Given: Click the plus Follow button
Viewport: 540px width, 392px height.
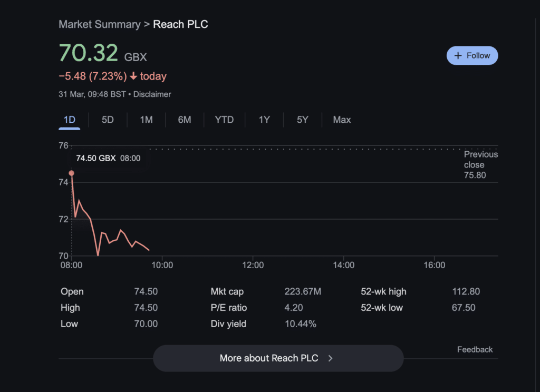Looking at the screenshot, I should (472, 55).
